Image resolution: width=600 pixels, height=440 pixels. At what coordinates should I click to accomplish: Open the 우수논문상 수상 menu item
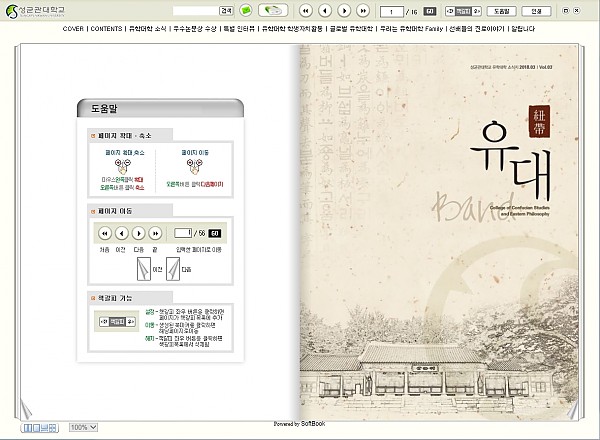click(195, 29)
